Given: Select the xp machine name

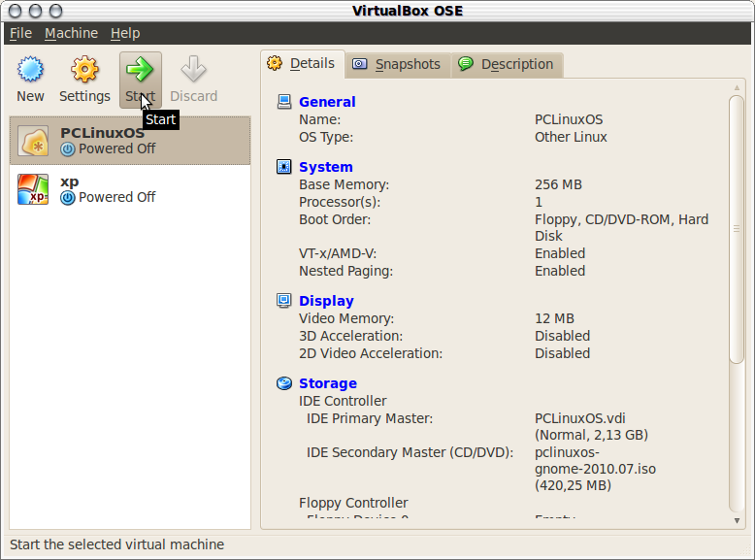Looking at the screenshot, I should tap(69, 182).
